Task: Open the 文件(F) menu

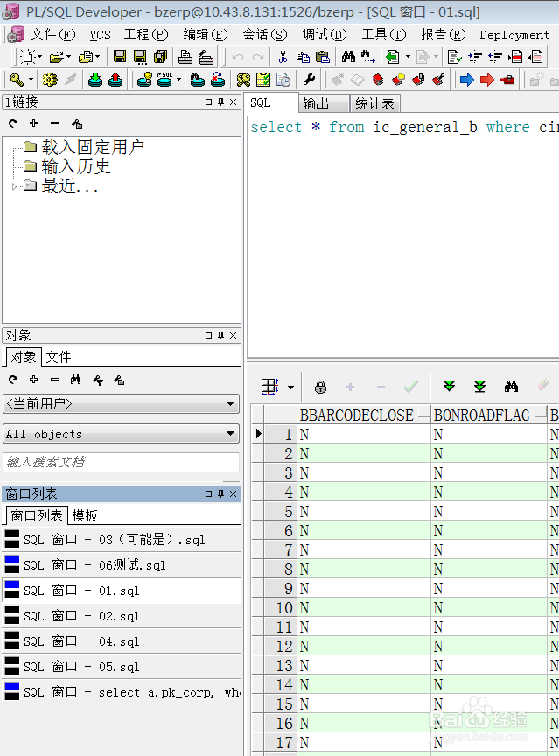Action: [x=53, y=35]
